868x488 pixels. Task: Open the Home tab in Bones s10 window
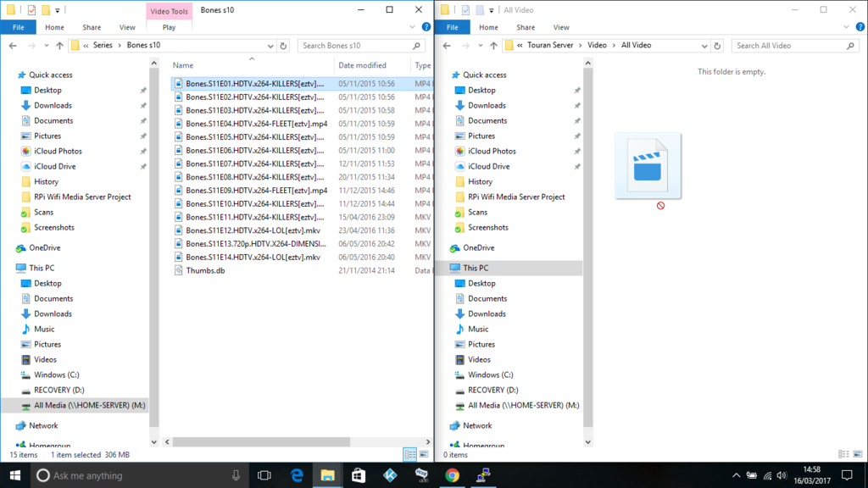(x=54, y=27)
